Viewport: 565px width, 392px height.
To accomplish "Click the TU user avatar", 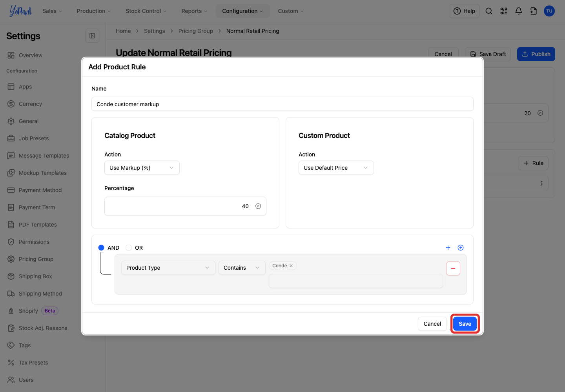I will coord(549,11).
